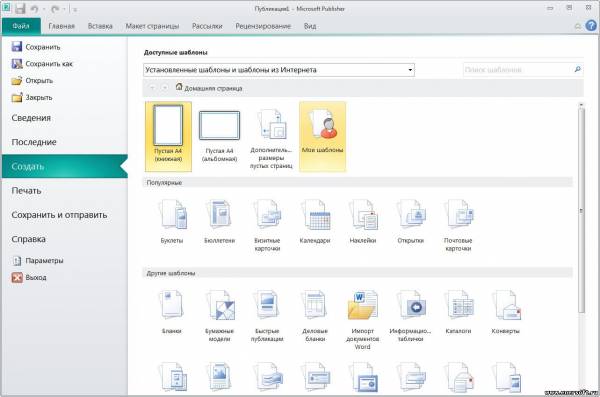The width and height of the screenshot is (600, 397).
Task: Switch to the Вид tab
Action: (x=310, y=26)
